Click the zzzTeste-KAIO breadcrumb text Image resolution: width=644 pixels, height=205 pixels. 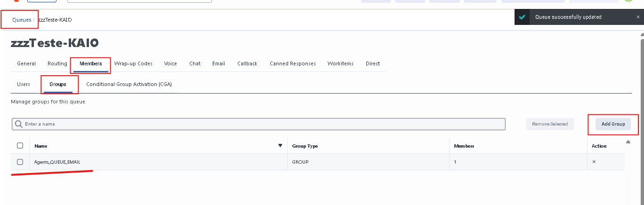(x=55, y=20)
